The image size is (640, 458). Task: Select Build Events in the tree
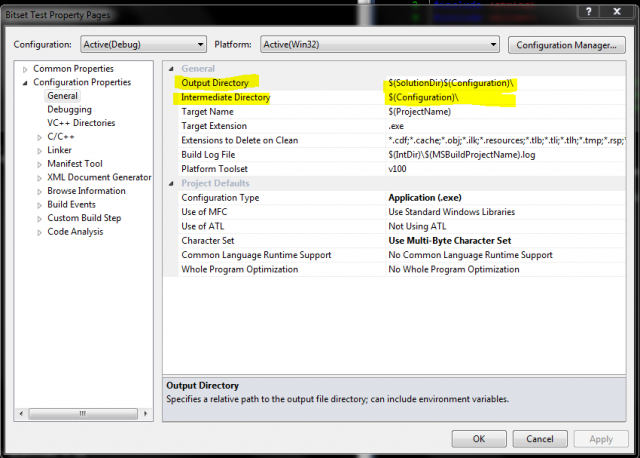(71, 205)
